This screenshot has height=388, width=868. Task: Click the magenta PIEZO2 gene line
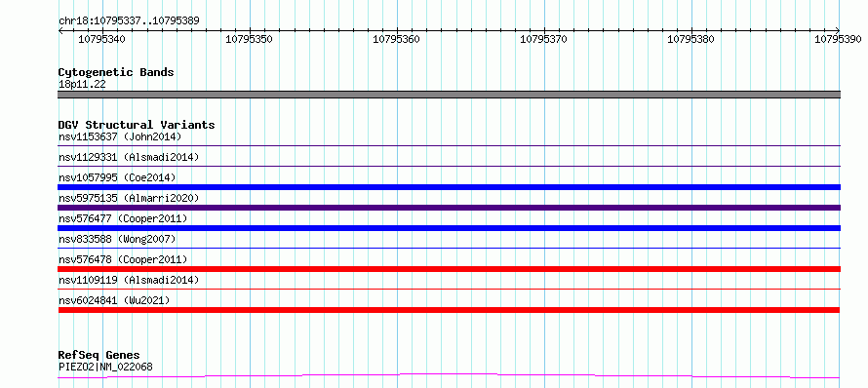tap(449, 376)
